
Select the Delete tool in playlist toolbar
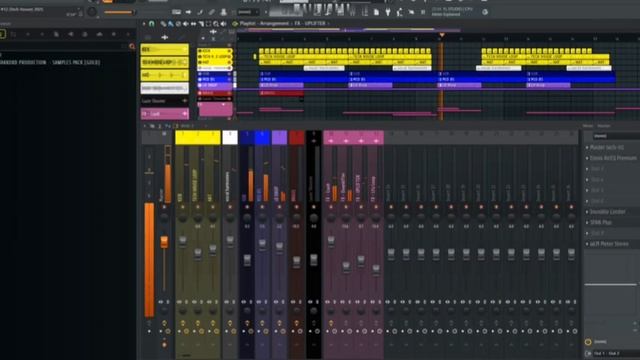tap(178, 24)
